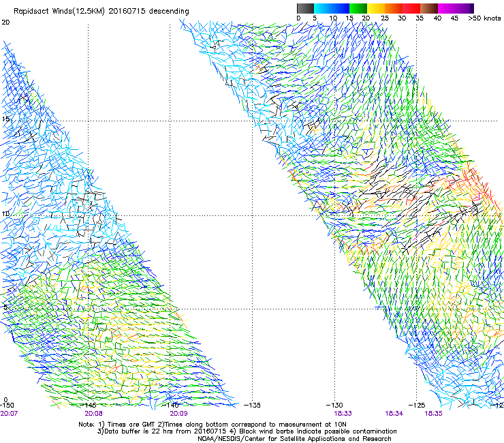Screen dimensions: 504x443
Task: Click the orange 25-30 knots legend color
Action: [394, 8]
